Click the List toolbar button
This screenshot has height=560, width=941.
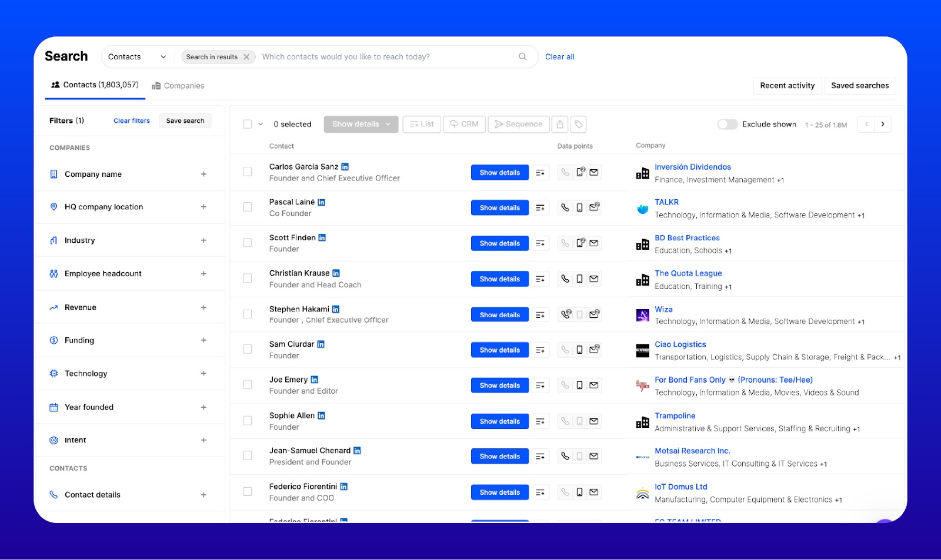coord(422,124)
